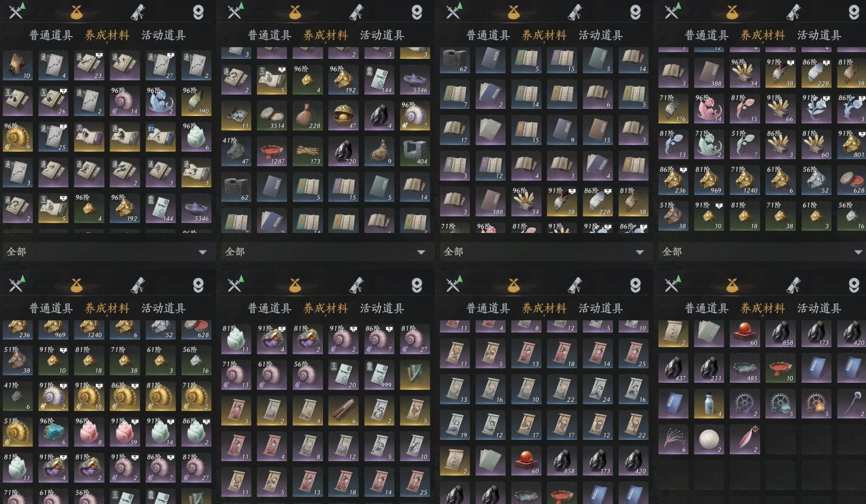Select the blue basin item showing 485
This screenshot has width=866, height=504.
[745, 368]
